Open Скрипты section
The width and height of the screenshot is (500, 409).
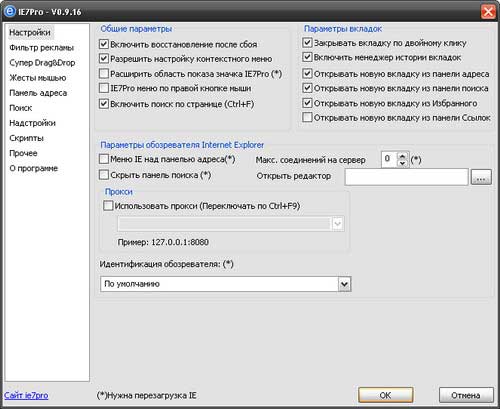coord(26,138)
